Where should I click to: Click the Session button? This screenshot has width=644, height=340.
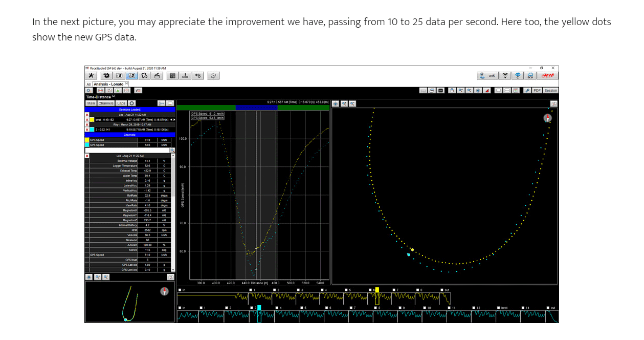[x=551, y=91]
